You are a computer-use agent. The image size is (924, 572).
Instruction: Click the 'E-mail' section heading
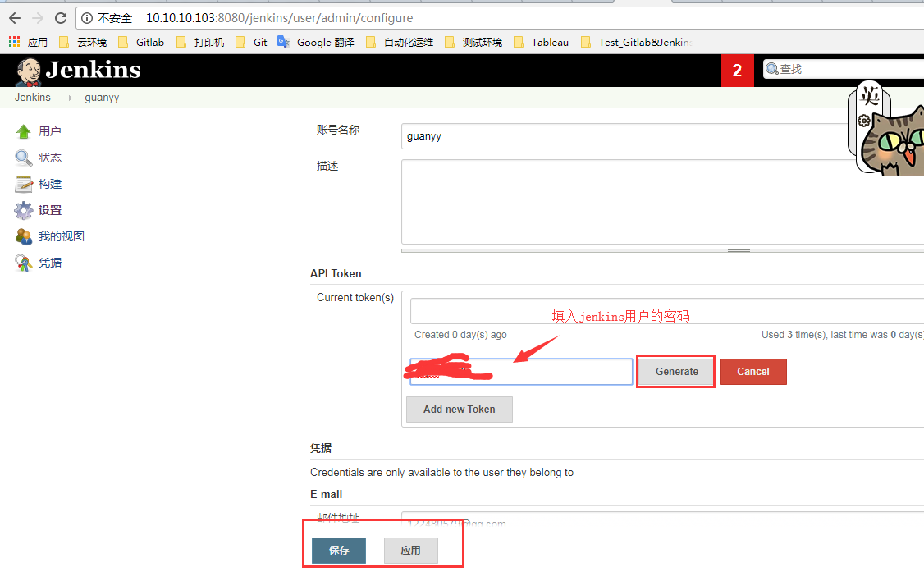tap(327, 494)
